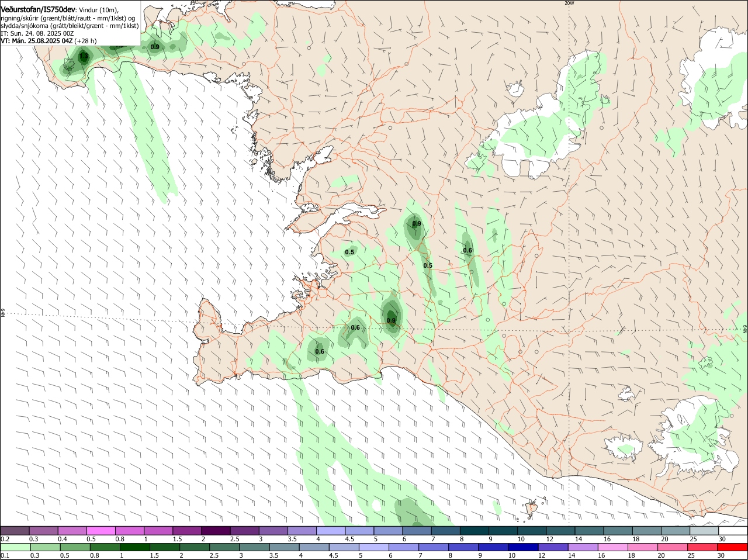Select bright red swatch after 30 on the rain scale
This screenshot has height=560, width=748.
click(733, 547)
